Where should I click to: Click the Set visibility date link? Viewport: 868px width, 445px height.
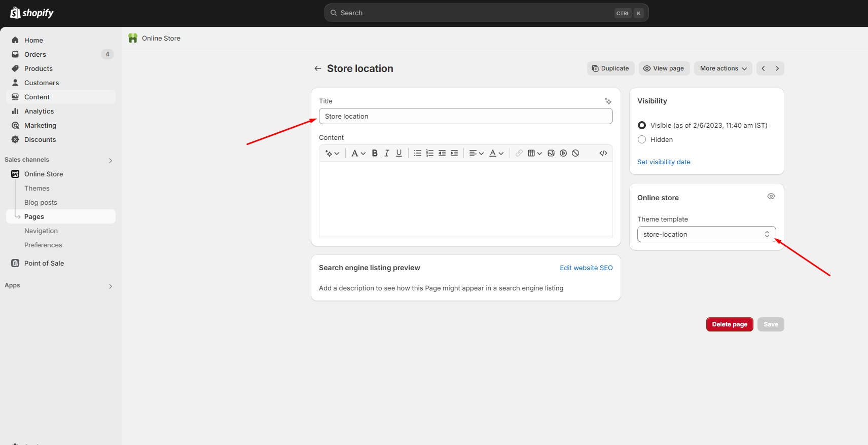click(x=664, y=162)
